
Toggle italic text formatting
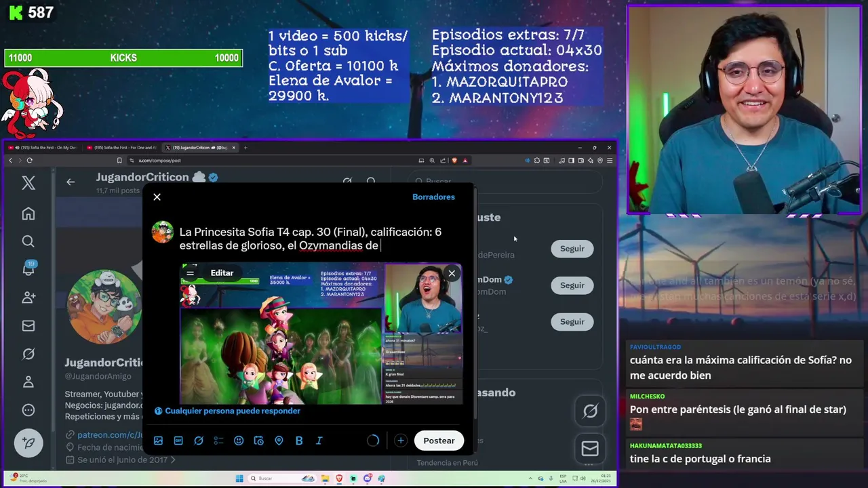pyautogui.click(x=319, y=441)
